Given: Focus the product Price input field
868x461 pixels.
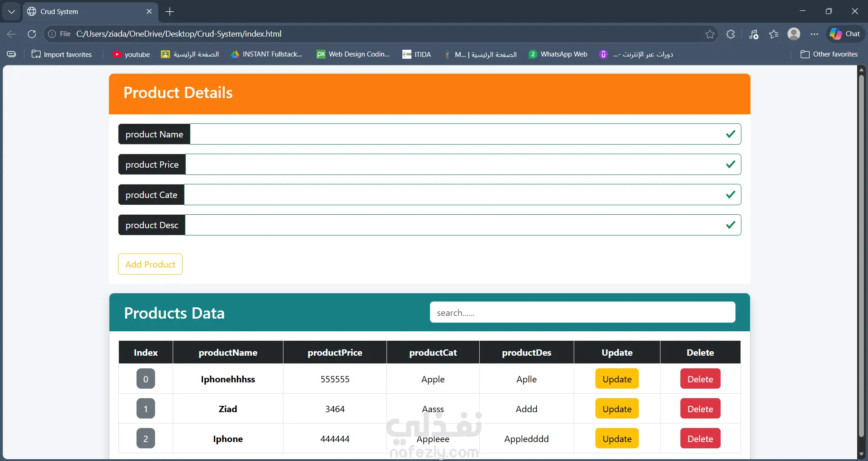Looking at the screenshot, I should coord(463,165).
